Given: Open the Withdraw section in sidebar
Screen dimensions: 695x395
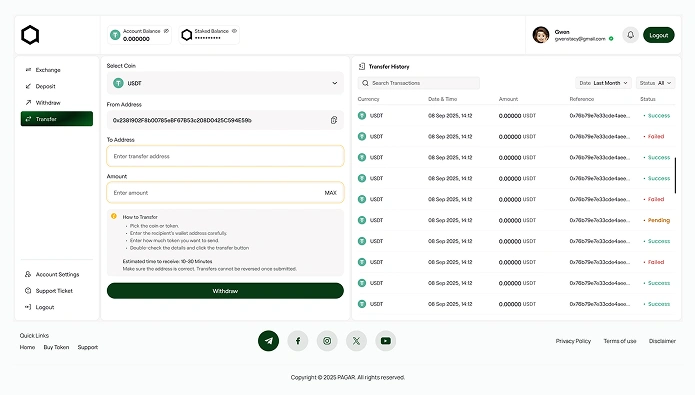Looking at the screenshot, I should pyautogui.click(x=57, y=103).
